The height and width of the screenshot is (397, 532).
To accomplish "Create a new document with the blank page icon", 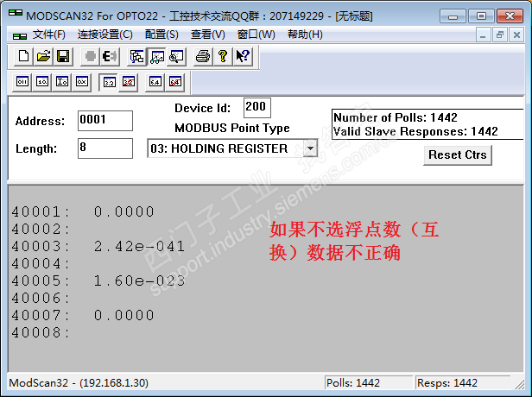I will [24, 56].
